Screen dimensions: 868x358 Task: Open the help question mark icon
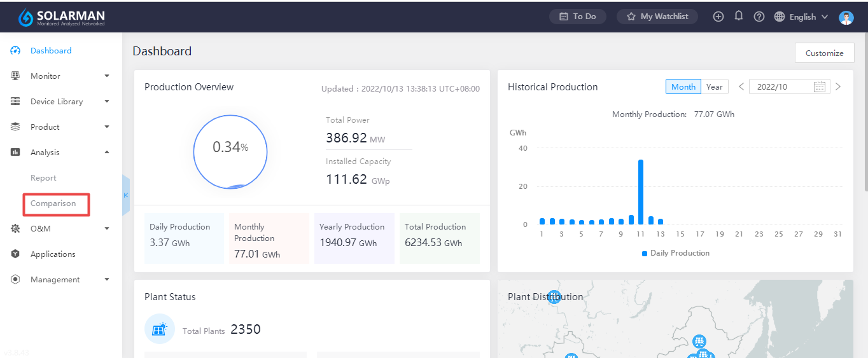click(759, 17)
